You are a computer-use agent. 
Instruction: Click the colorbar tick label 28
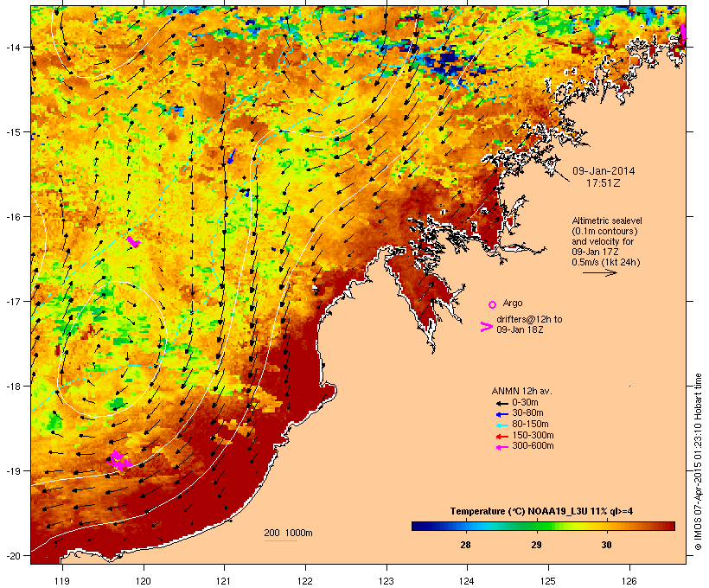tap(465, 545)
